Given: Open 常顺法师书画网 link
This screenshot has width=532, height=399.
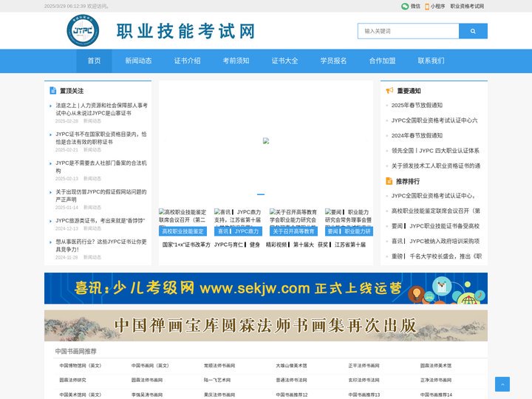Looking at the screenshot, I should (219, 366).
